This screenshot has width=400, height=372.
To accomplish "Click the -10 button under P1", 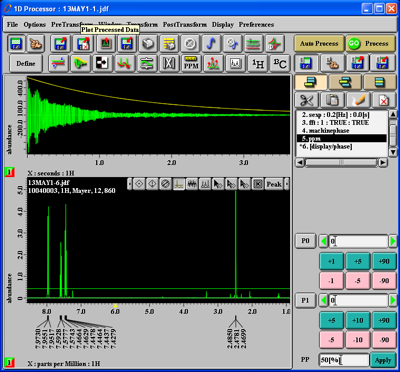I will (357, 340).
